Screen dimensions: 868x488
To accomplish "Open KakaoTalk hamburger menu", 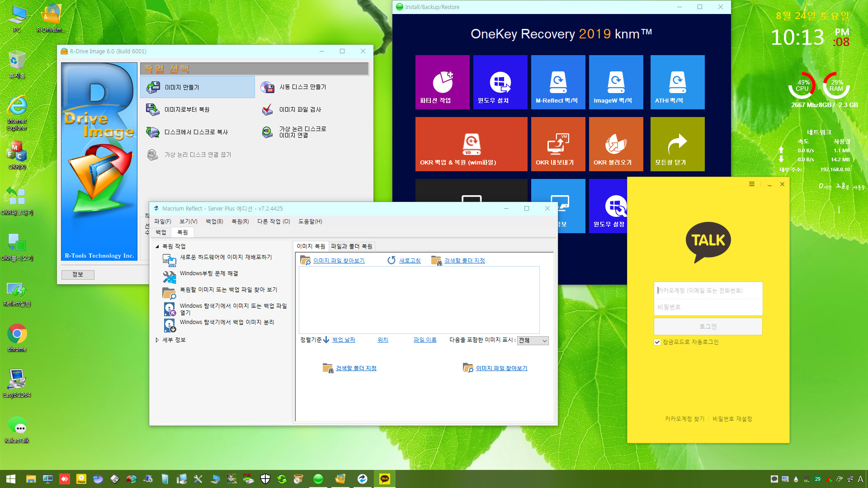I will (752, 184).
